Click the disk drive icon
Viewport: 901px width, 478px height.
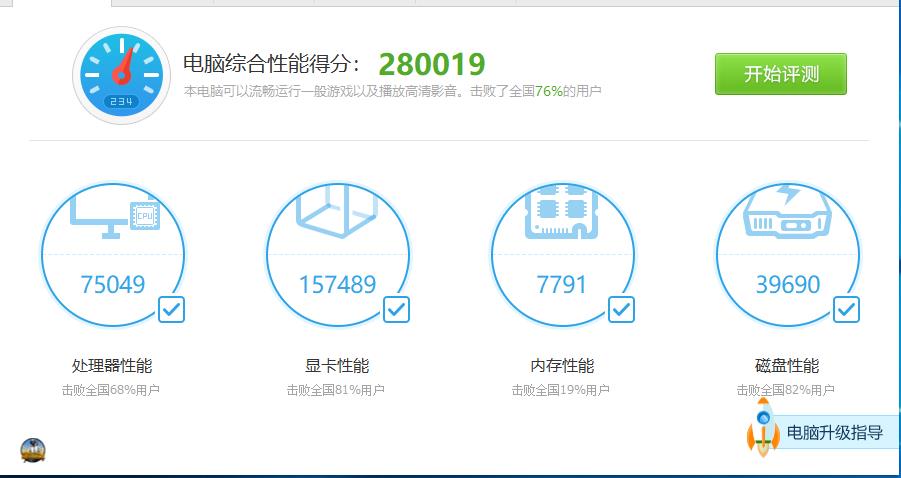coord(787,211)
